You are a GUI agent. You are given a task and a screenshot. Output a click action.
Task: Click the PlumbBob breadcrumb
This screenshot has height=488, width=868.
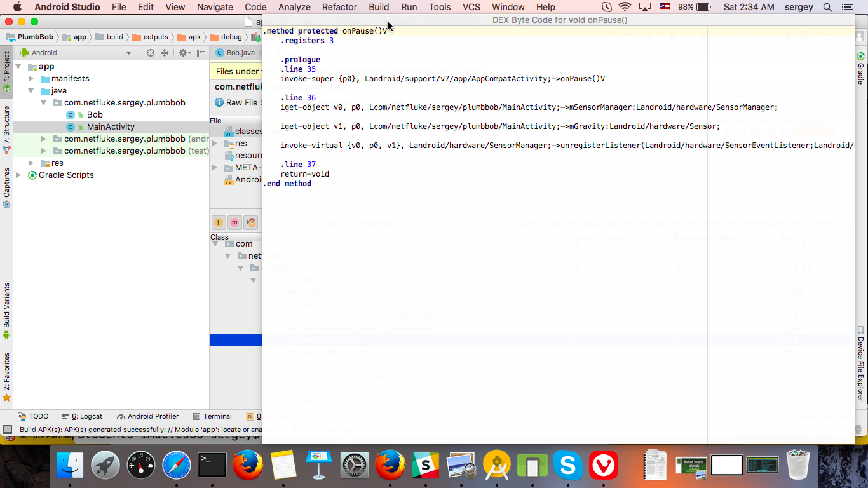pos(30,37)
